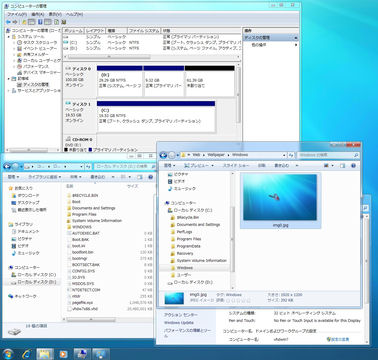
Task: Click the help icon in Computer Management toolbar
Action: pyautogui.click(x=40, y=22)
